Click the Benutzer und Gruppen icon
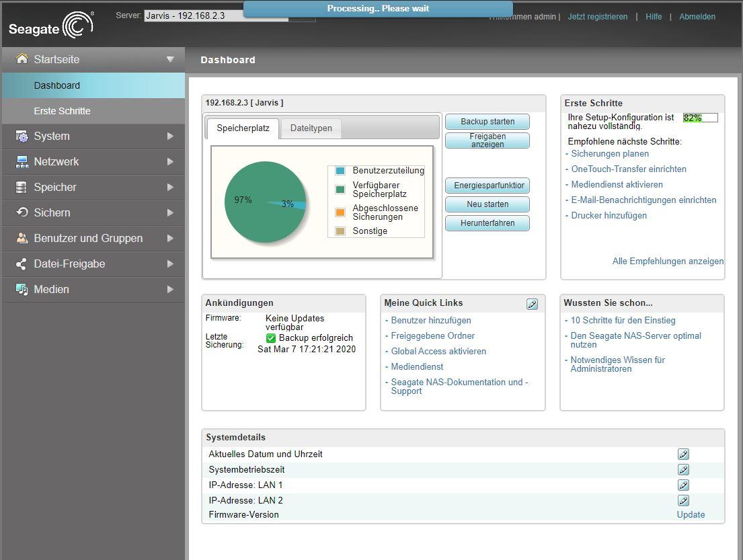The width and height of the screenshot is (743, 560). (x=22, y=238)
